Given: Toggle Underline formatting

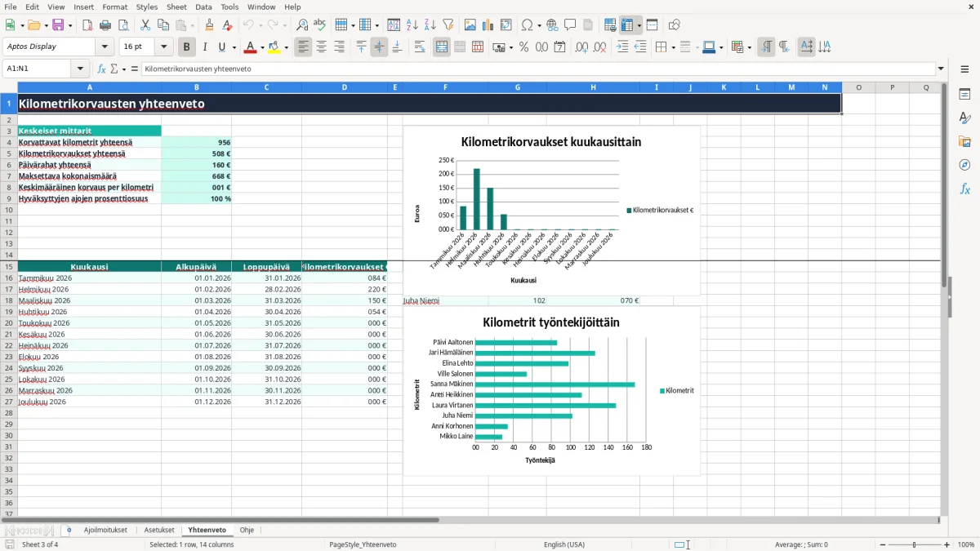Looking at the screenshot, I should (222, 47).
